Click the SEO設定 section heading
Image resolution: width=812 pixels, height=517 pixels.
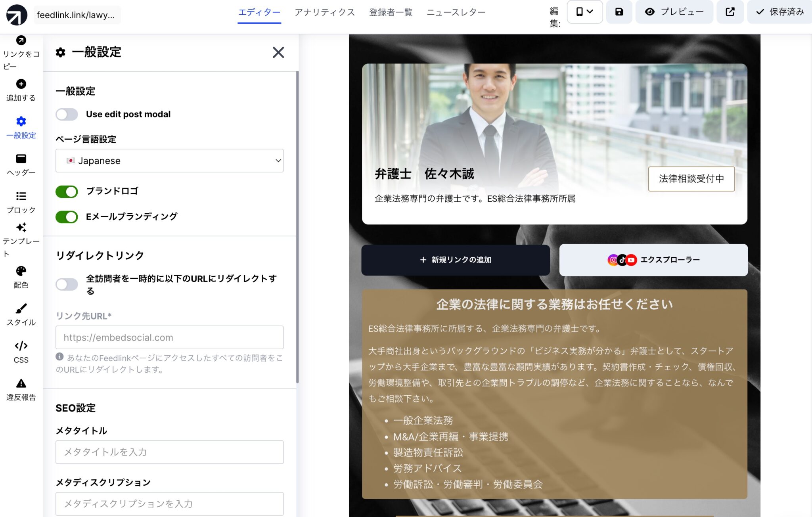tap(75, 408)
